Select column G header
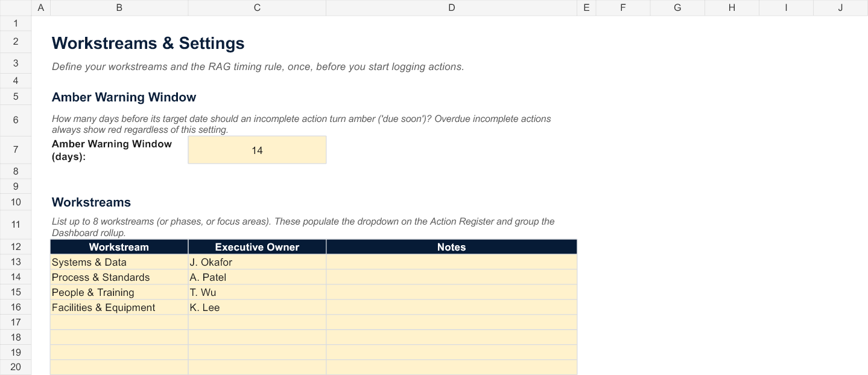868x375 pixels. (677, 8)
